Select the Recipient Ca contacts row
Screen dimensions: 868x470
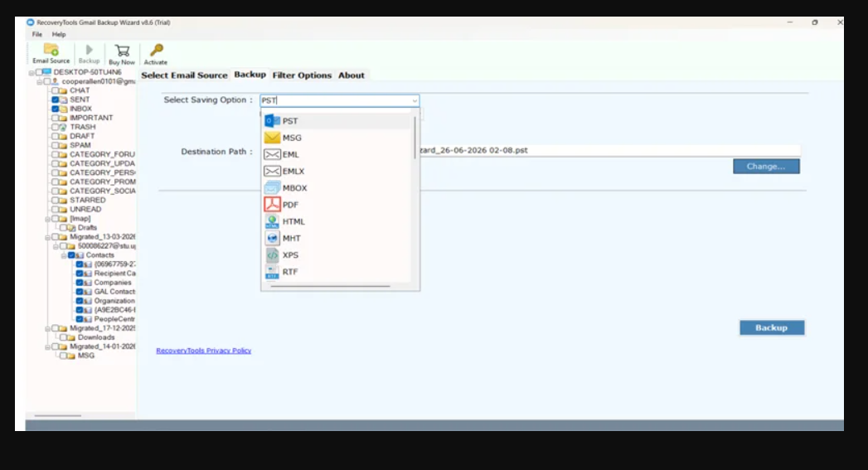click(106, 274)
